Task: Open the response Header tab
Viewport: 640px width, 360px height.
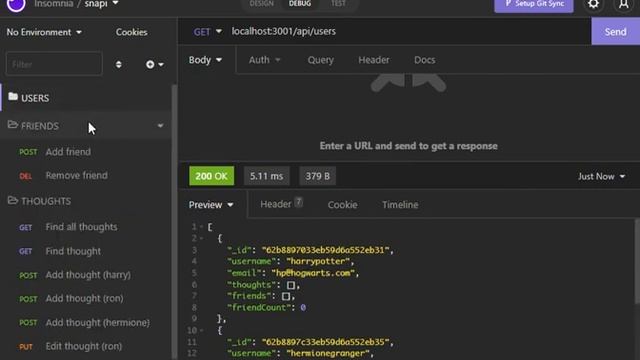Action: (x=281, y=204)
